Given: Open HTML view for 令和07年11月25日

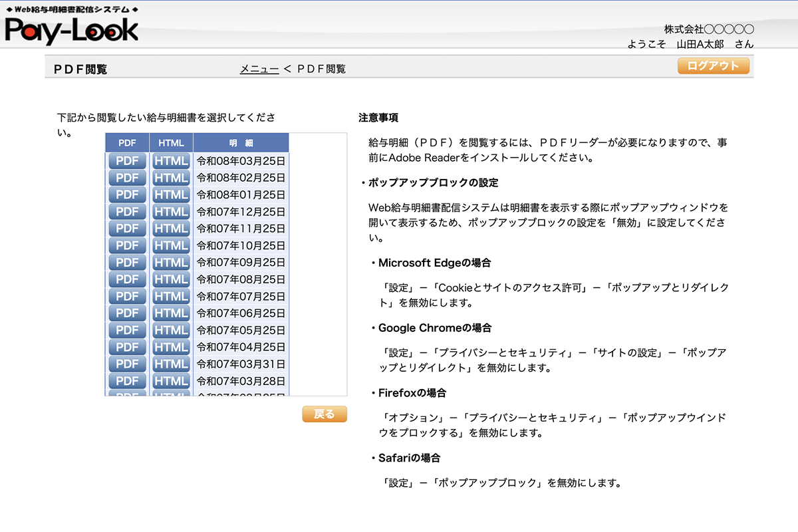Looking at the screenshot, I should click(171, 229).
